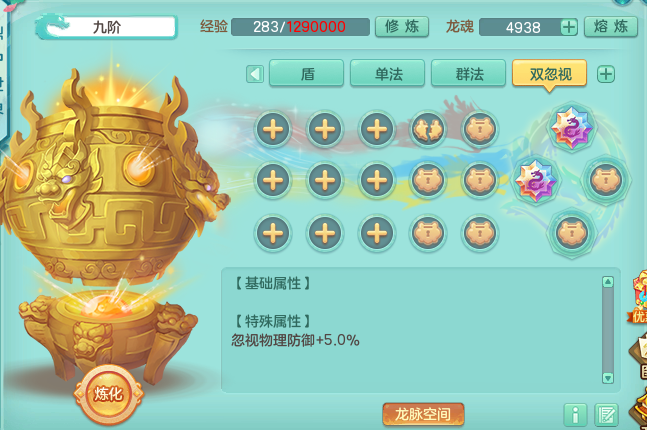Click the edit notes icon at the bottom right
Viewport: 647px width, 430px height.
(606, 415)
